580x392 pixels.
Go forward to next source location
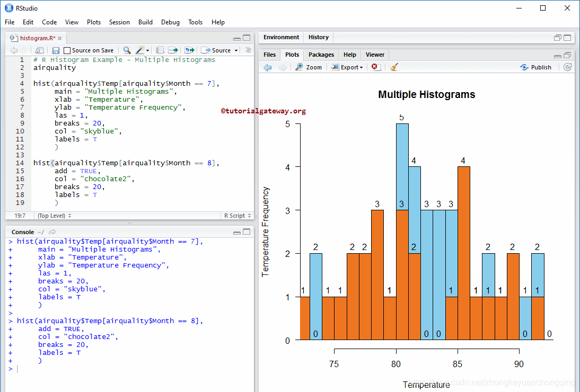23,50
